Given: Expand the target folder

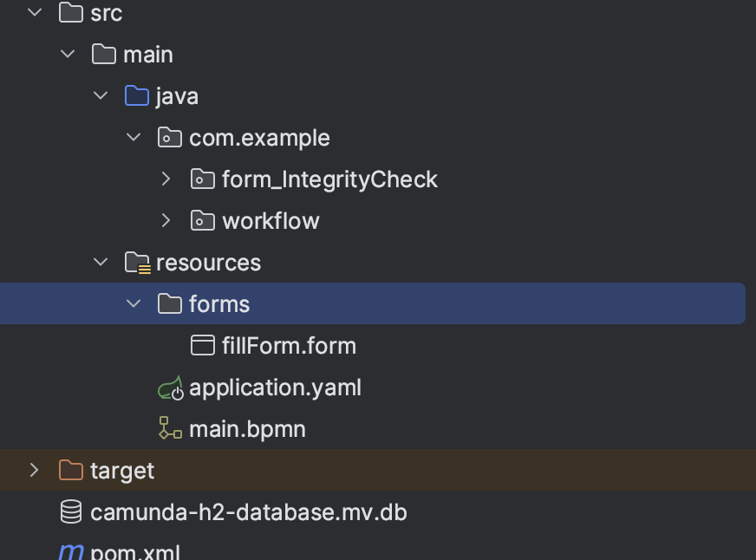Looking at the screenshot, I should [35, 471].
